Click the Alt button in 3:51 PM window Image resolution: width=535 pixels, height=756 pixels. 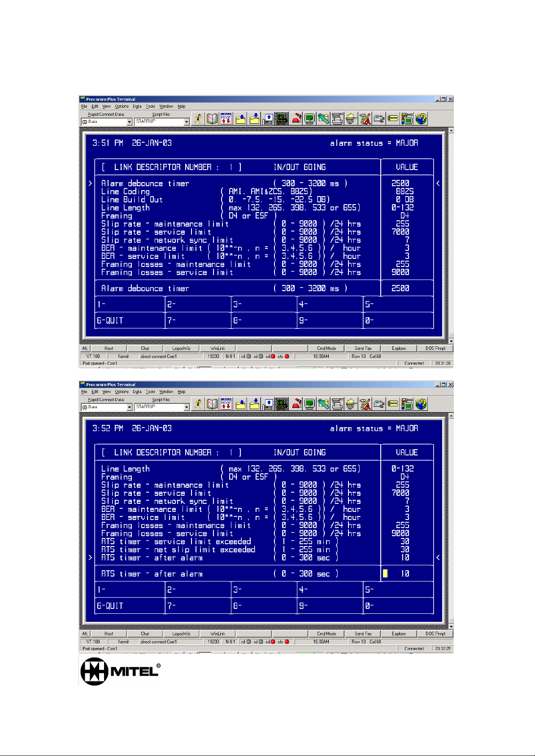click(85, 348)
